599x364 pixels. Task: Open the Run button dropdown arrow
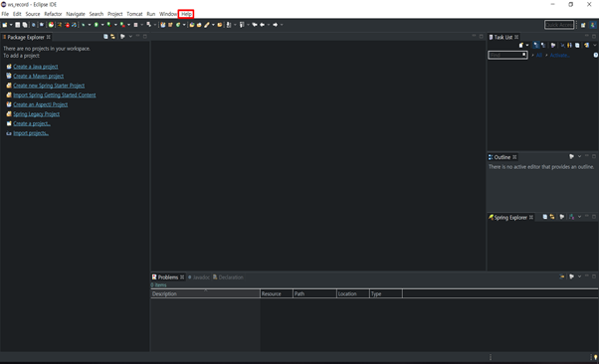[x=102, y=25]
